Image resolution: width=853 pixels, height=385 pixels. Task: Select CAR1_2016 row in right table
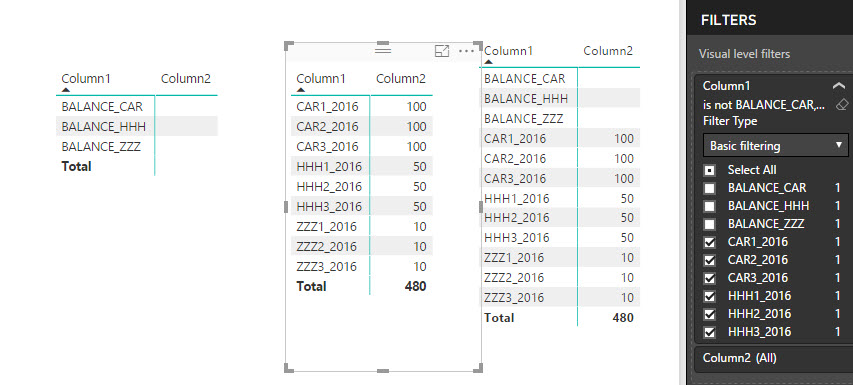pyautogui.click(x=559, y=139)
